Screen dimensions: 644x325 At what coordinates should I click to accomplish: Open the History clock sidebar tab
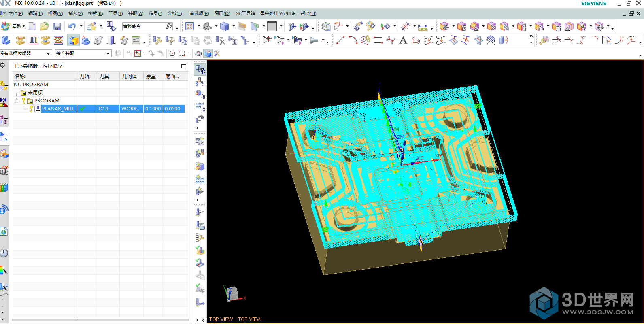coord(4,253)
